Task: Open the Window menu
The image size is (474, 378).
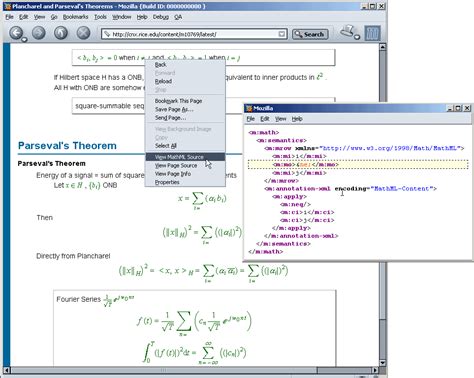Action: click(121, 17)
